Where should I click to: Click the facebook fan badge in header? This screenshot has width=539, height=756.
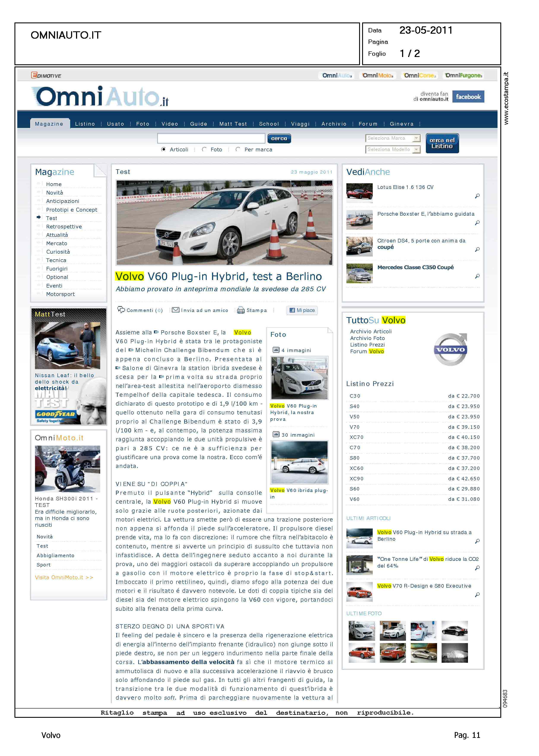(x=468, y=96)
